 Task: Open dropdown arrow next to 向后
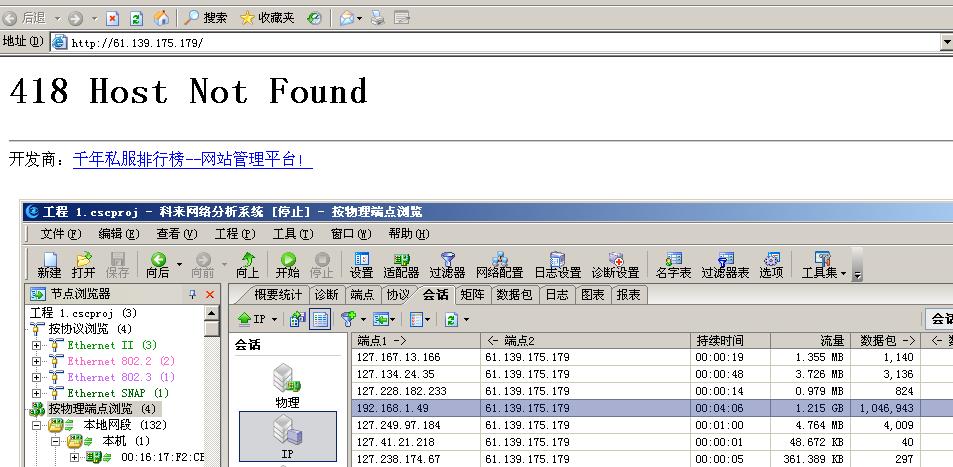[179, 265]
